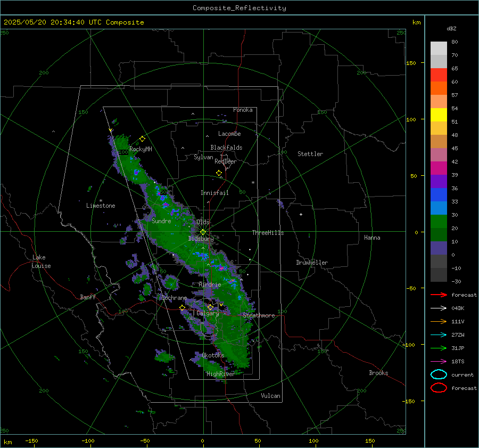
Task: Click the dBZ legend heading
Action: (451, 28)
